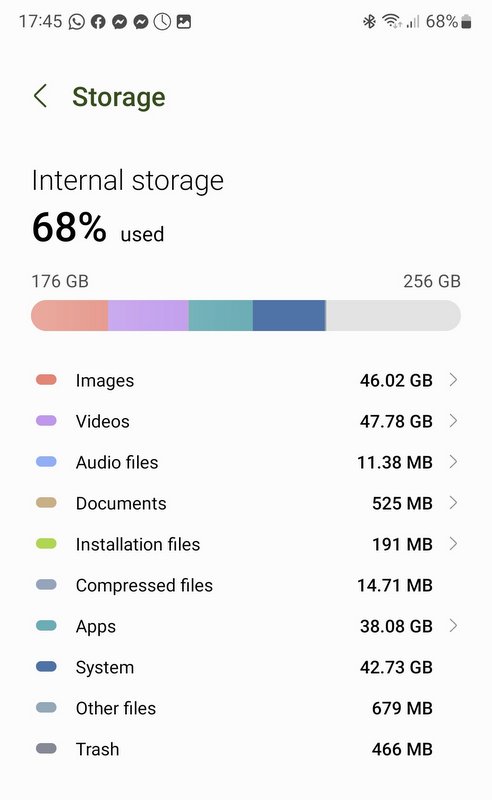
Task: Tap the Trash row
Action: [246, 749]
